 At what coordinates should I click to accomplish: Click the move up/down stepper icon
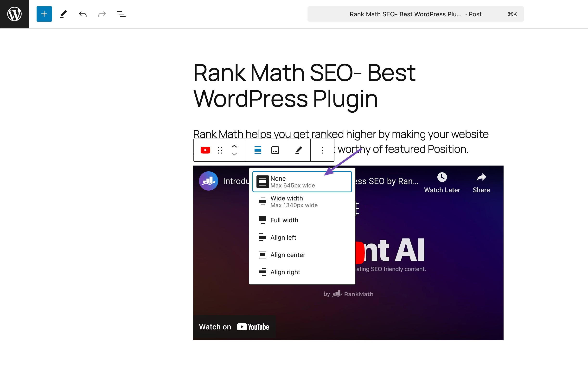tap(234, 150)
